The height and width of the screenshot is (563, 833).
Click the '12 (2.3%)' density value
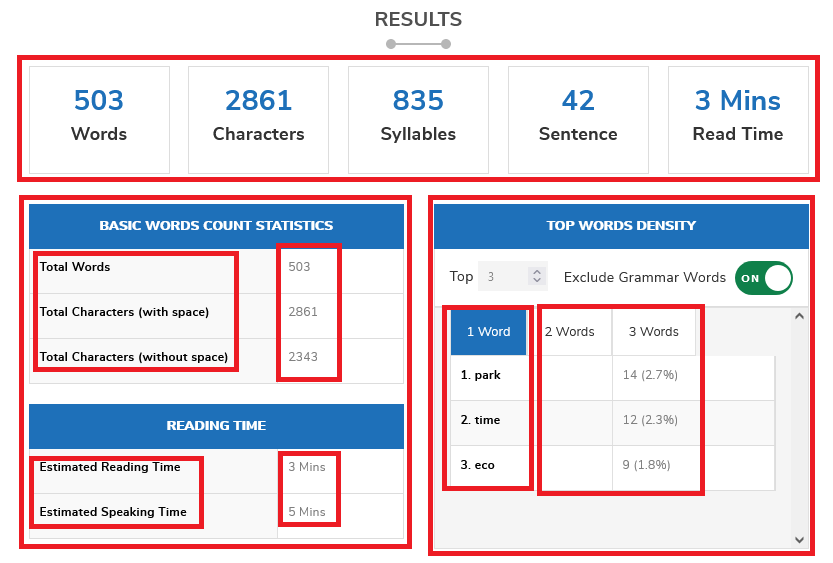coord(650,420)
